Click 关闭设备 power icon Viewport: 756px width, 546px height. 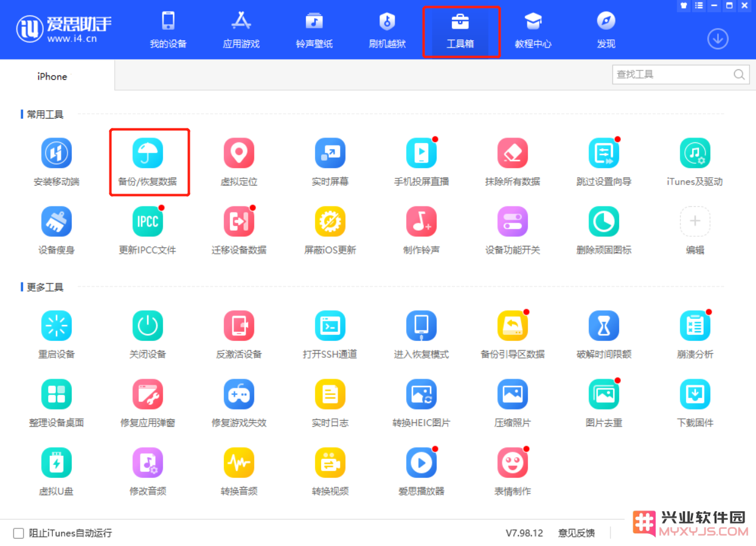(x=148, y=326)
